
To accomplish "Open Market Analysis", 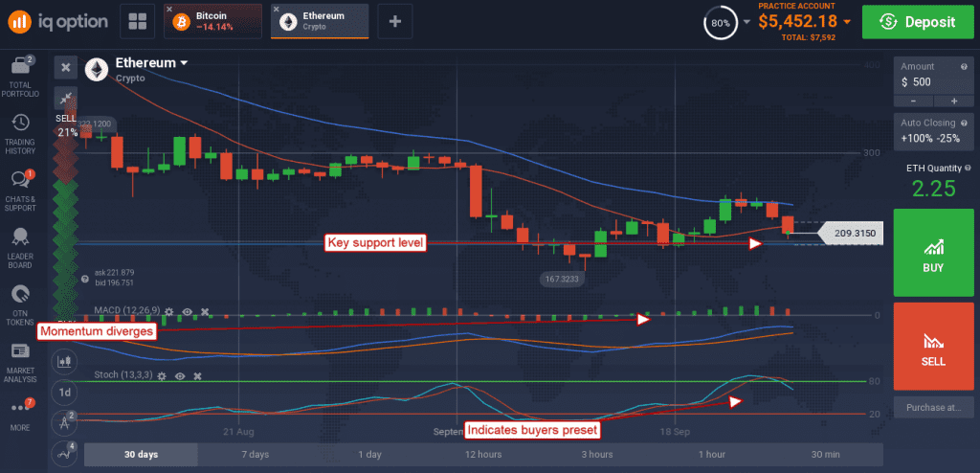I will coord(23,363).
